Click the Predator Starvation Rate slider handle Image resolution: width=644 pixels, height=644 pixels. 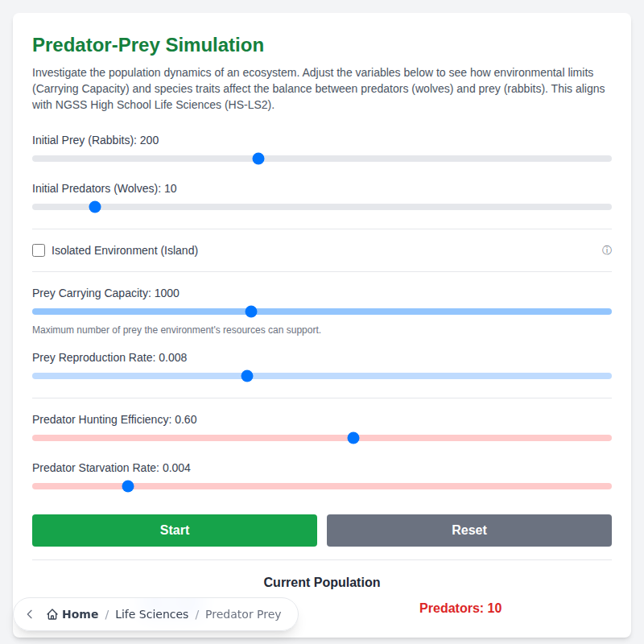point(127,486)
